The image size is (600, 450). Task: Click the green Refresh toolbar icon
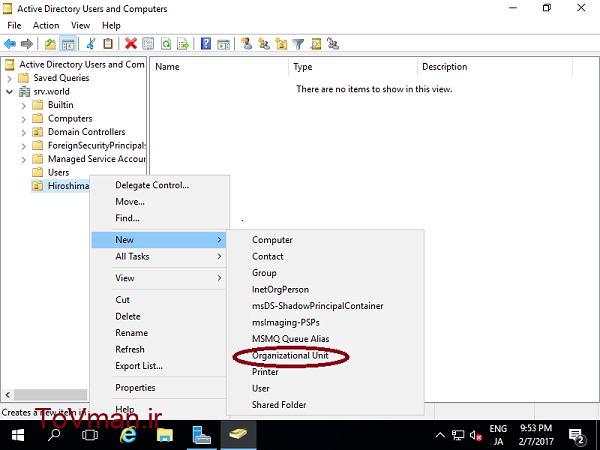[x=164, y=44]
